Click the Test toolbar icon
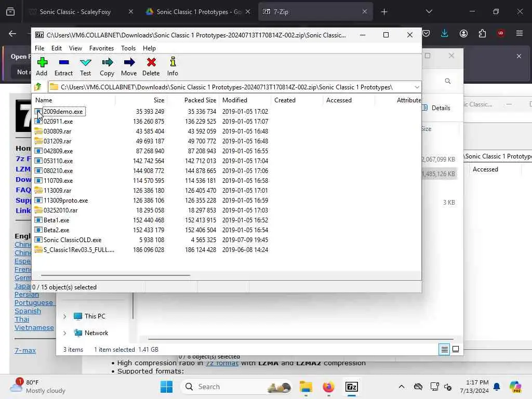The image size is (532, 399). [86, 66]
